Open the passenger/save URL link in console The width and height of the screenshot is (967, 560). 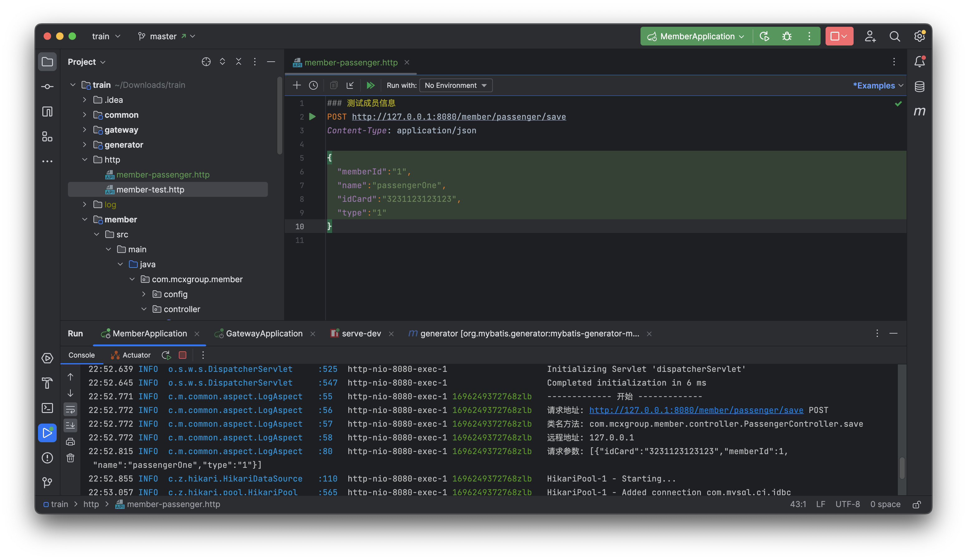pos(696,410)
